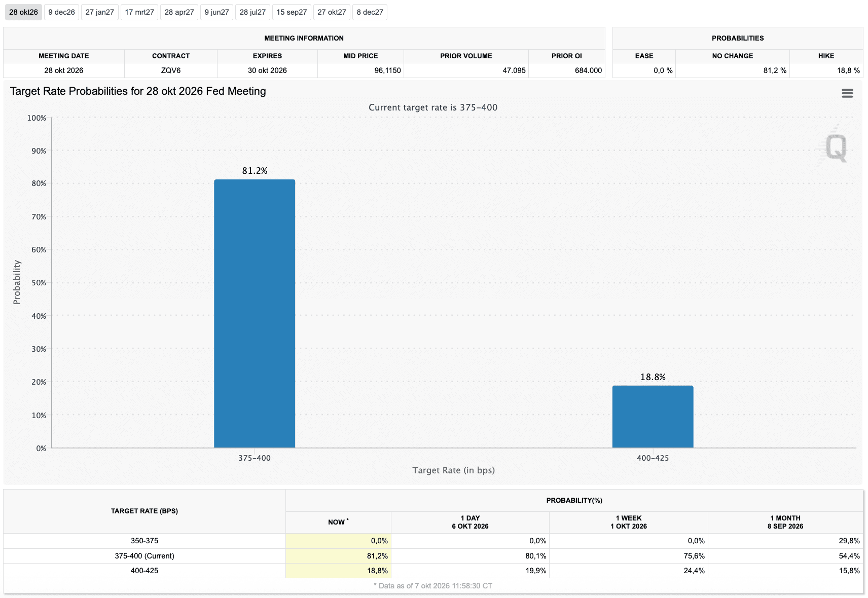Select the 28 jul27 meeting tab
The width and height of the screenshot is (868, 598).
pyautogui.click(x=252, y=12)
